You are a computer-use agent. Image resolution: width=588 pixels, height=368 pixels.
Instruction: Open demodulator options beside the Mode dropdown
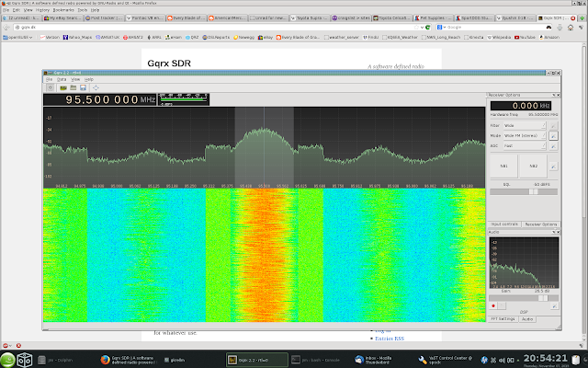(553, 135)
